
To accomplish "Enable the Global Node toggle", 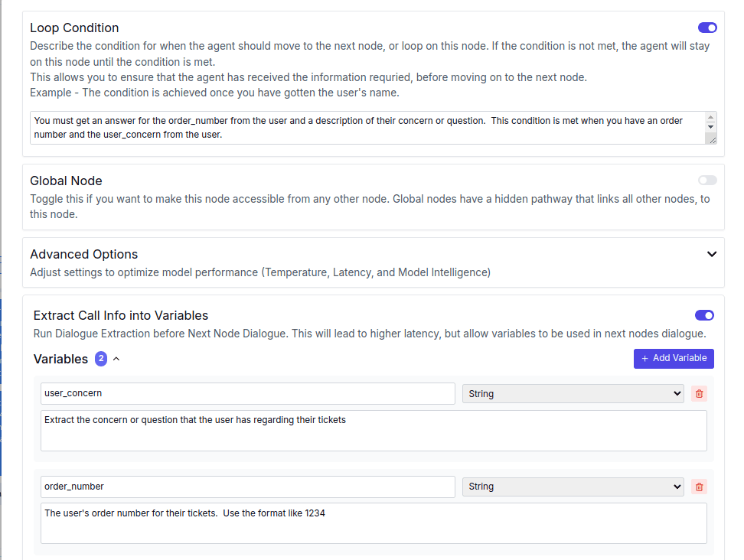I will click(x=707, y=181).
